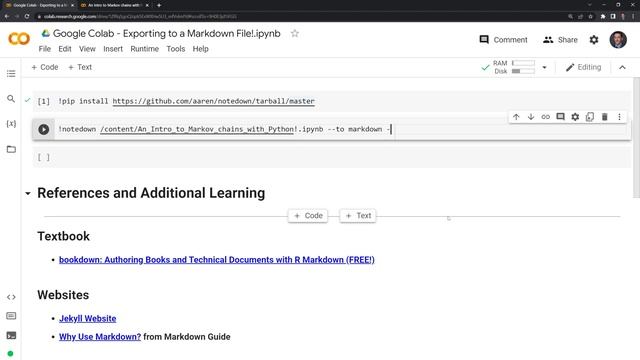Open the Colab settings gear
Viewport: 640px width, 360px height.
(x=594, y=40)
